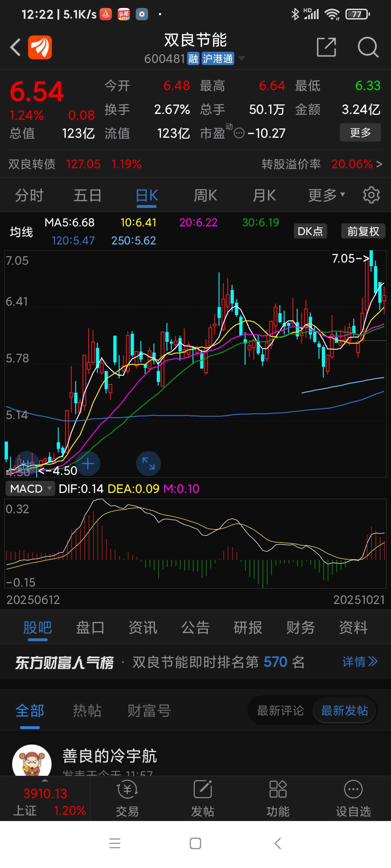Image resolution: width=391 pixels, height=868 pixels.
Task: Select 最新评论 sorting
Action: pyautogui.click(x=280, y=711)
